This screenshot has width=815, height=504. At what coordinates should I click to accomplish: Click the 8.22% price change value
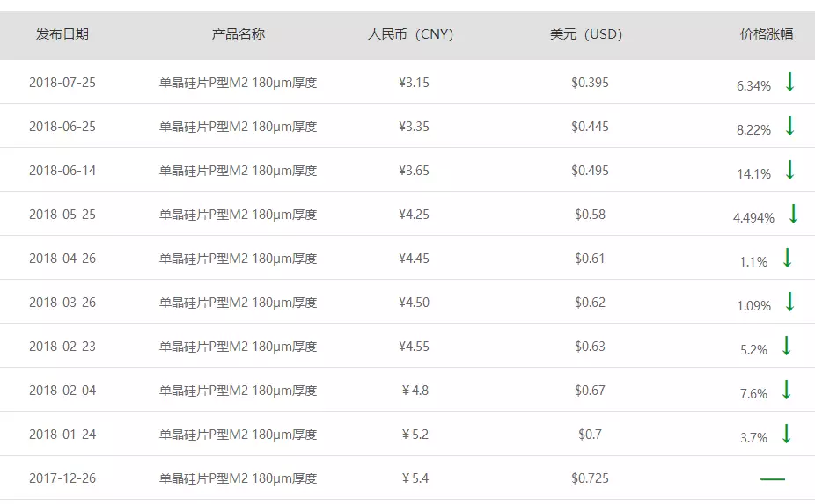tap(753, 130)
